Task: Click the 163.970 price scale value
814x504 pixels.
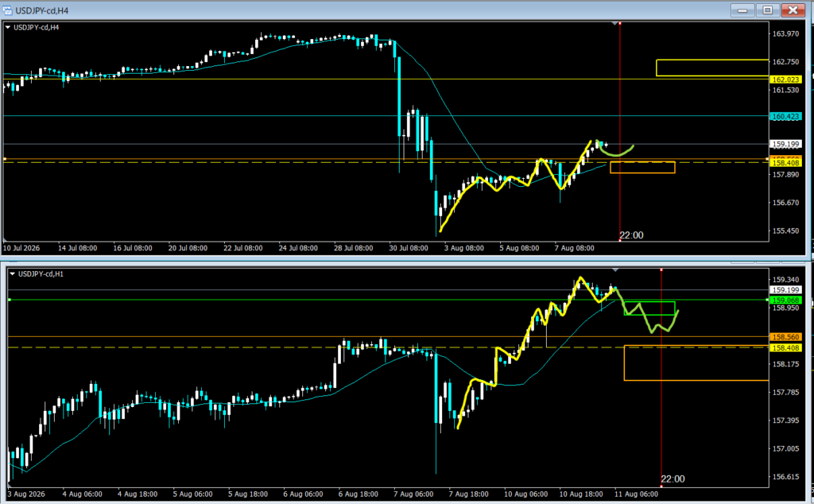Action: coord(786,33)
